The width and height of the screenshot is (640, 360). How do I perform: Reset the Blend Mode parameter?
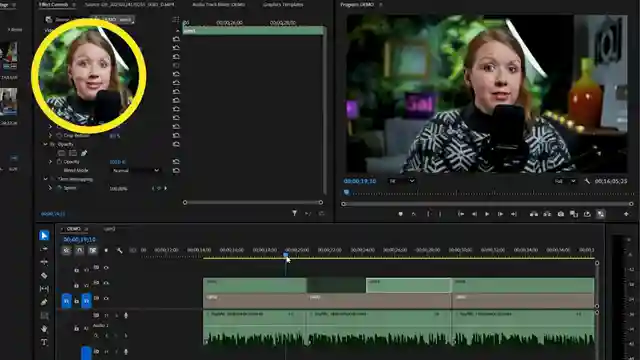click(176, 170)
